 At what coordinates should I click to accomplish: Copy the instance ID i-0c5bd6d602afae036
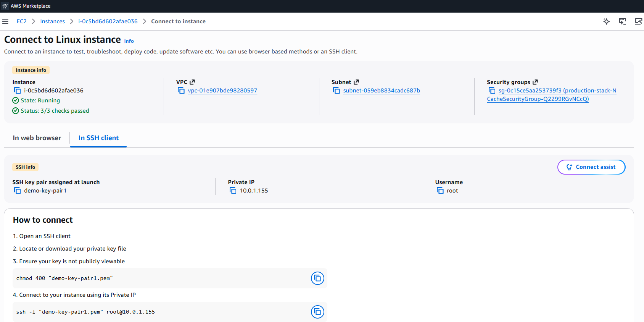point(17,91)
